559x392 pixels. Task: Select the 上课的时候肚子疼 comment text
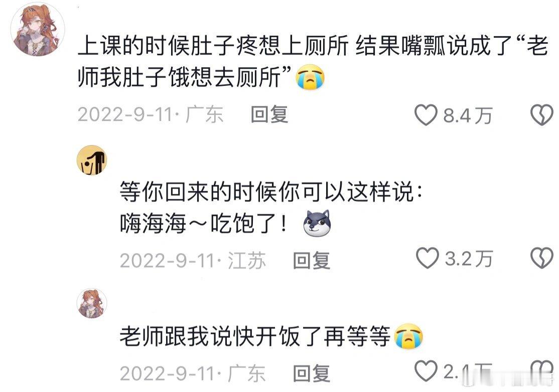click(313, 62)
